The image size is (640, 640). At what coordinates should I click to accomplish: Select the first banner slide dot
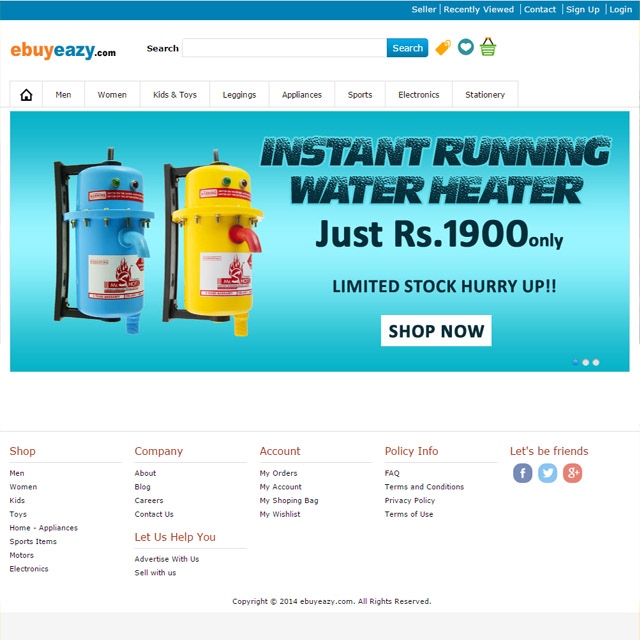point(575,362)
